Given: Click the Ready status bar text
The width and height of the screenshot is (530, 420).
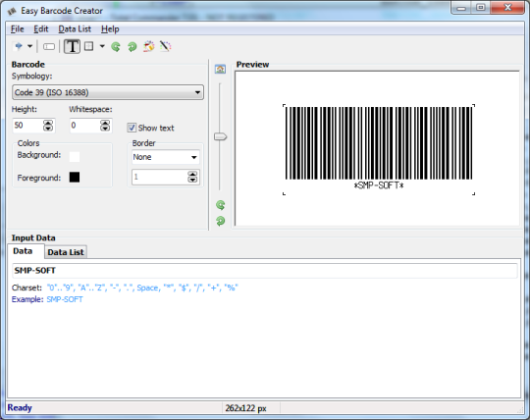Looking at the screenshot, I should (20, 408).
